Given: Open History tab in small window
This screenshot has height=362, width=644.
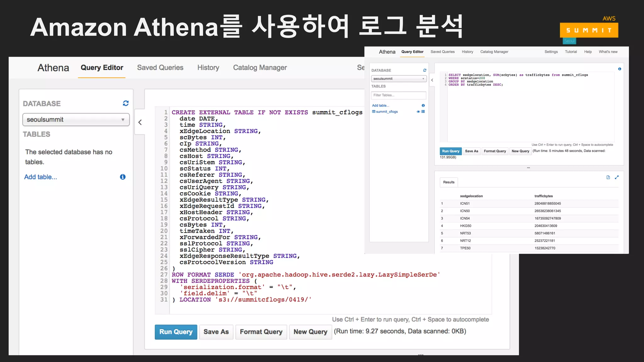Looking at the screenshot, I should click(467, 52).
